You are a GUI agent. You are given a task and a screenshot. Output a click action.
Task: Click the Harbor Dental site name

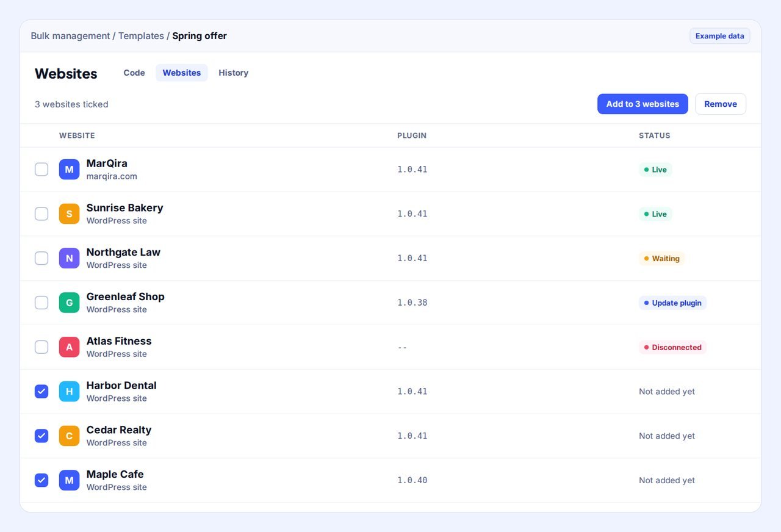pyautogui.click(x=121, y=386)
